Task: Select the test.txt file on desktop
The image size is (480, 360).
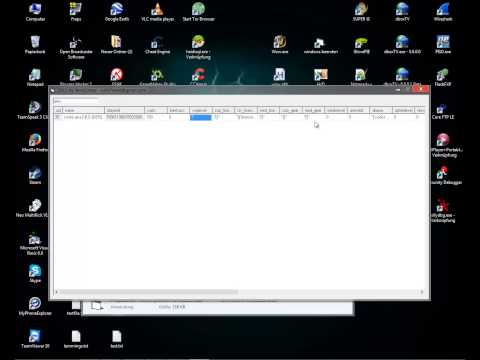Action: pos(117,339)
